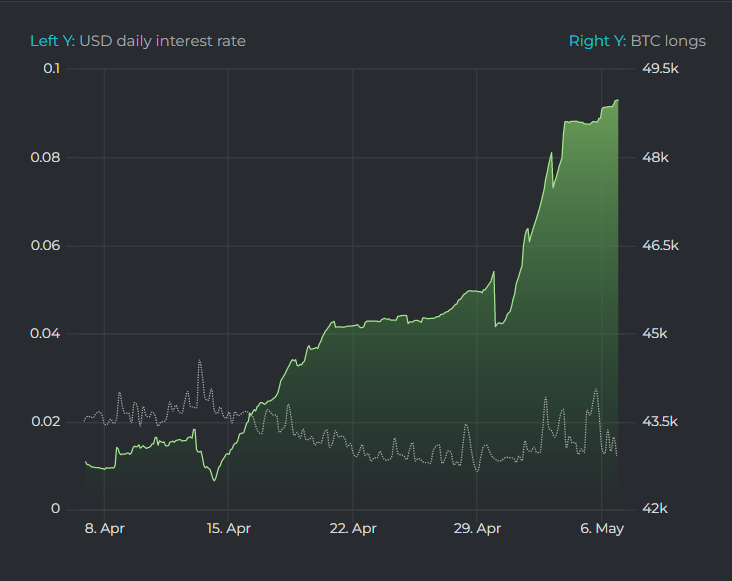
Task: Select the 8. Apr date label
Action: 104,529
